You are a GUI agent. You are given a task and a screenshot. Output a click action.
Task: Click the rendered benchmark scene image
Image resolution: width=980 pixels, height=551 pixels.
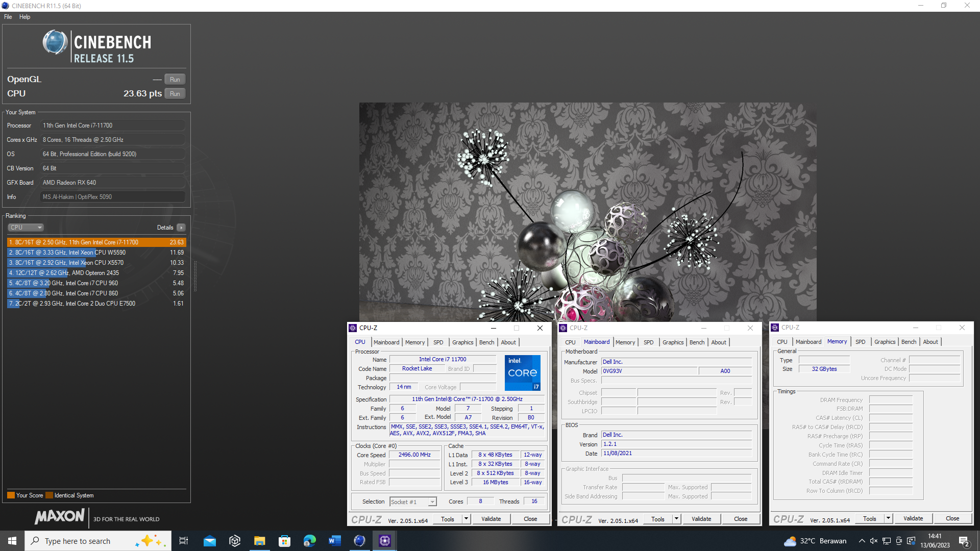587,212
